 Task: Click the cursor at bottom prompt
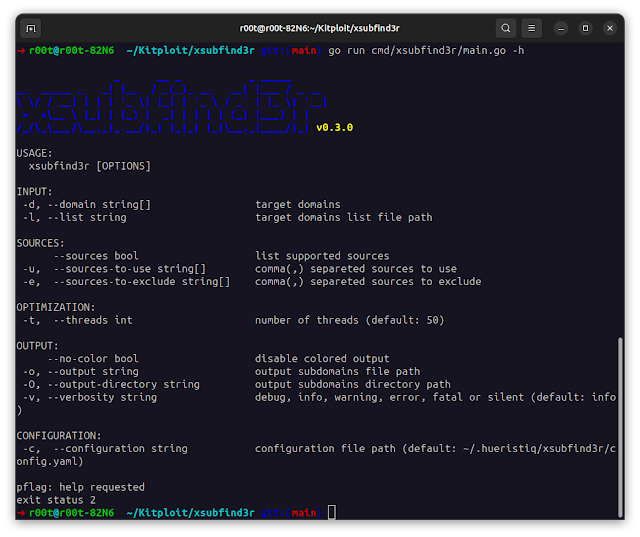click(x=332, y=513)
